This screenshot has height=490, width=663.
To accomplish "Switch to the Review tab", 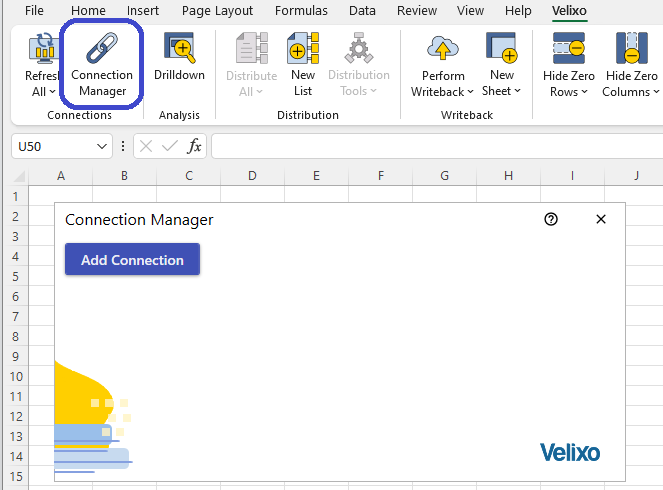I will tap(416, 11).
